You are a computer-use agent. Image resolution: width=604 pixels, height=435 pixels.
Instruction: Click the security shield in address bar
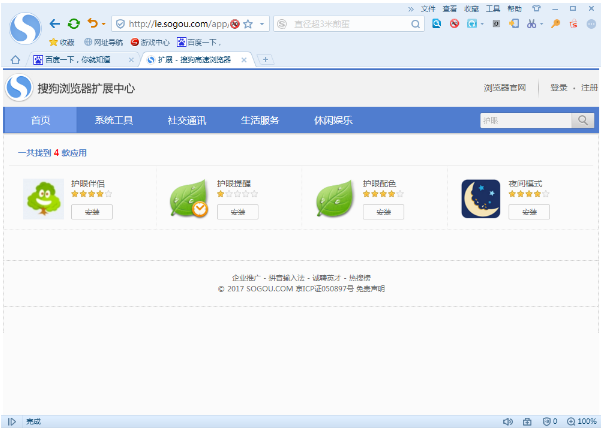(x=120, y=24)
